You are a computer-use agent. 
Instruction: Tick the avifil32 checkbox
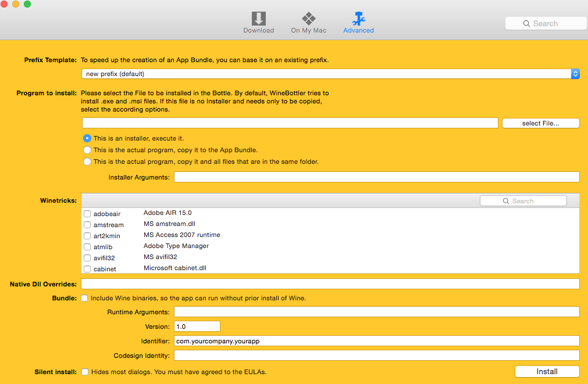87,258
